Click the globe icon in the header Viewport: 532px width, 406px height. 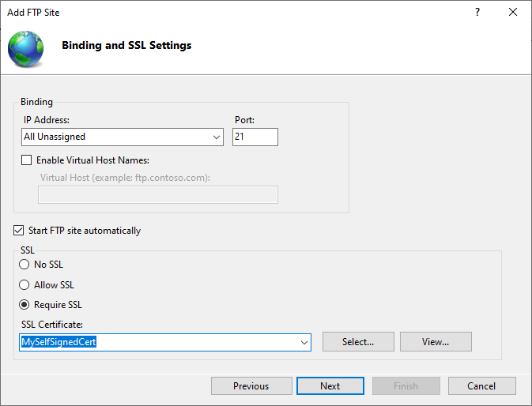point(26,47)
